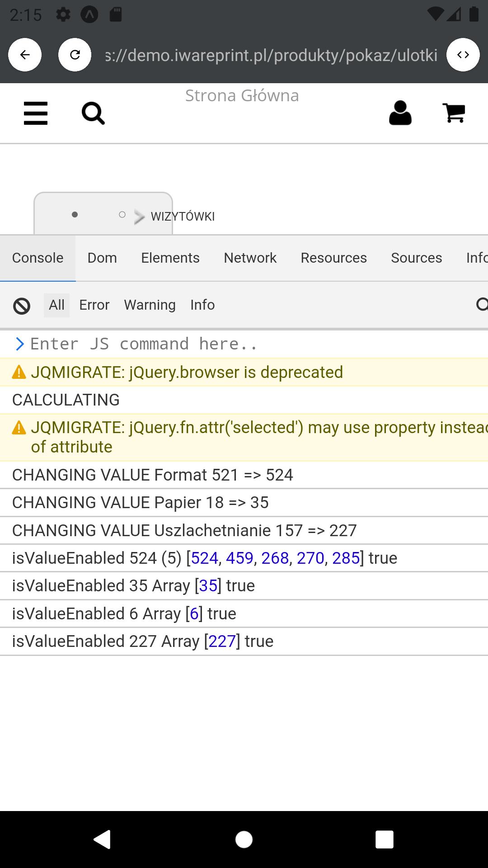488x868 pixels.
Task: Switch to the Sources tab
Action: [x=417, y=258]
